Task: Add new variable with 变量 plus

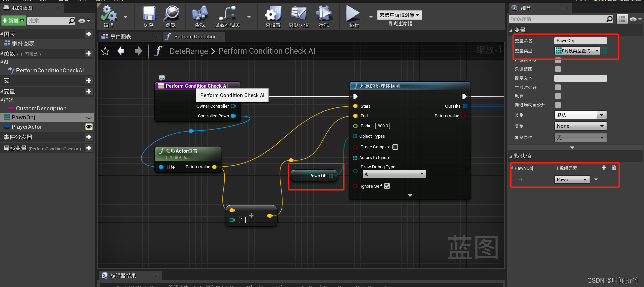Action: tap(89, 91)
